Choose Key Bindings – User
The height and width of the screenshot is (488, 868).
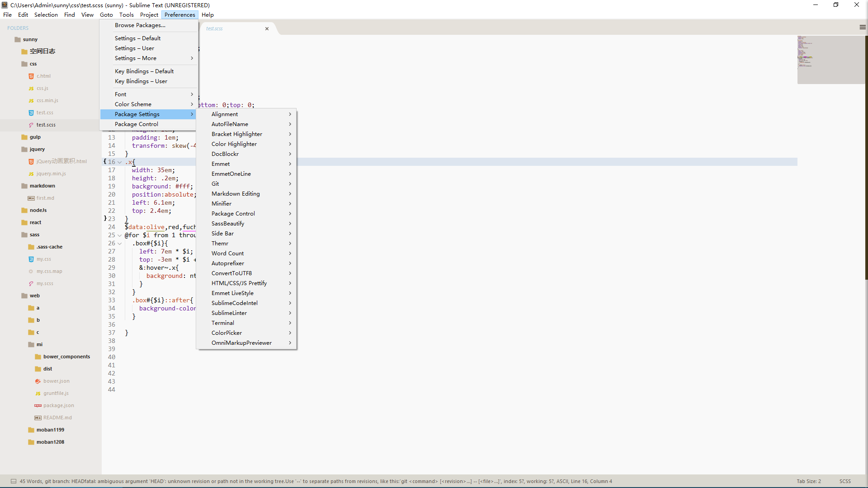(x=141, y=81)
